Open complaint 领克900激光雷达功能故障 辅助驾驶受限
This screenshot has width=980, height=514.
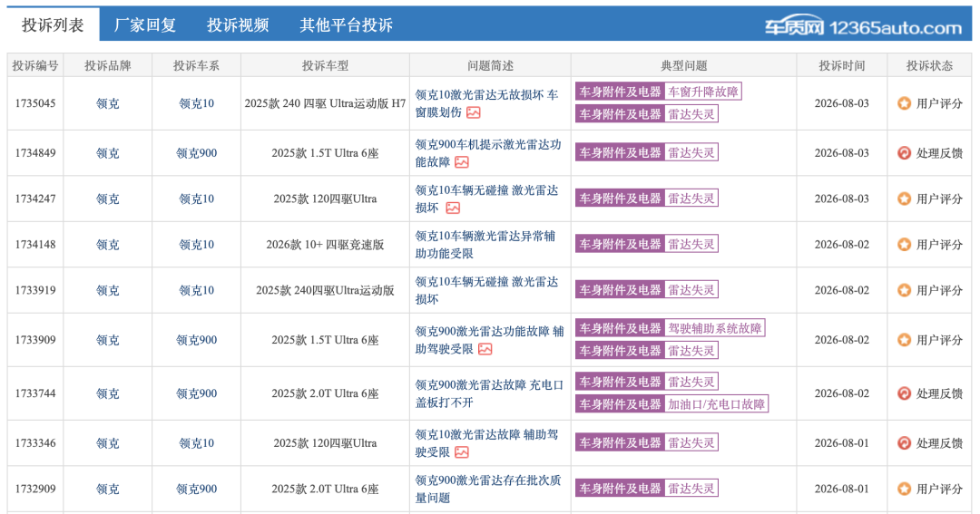pyautogui.click(x=489, y=340)
